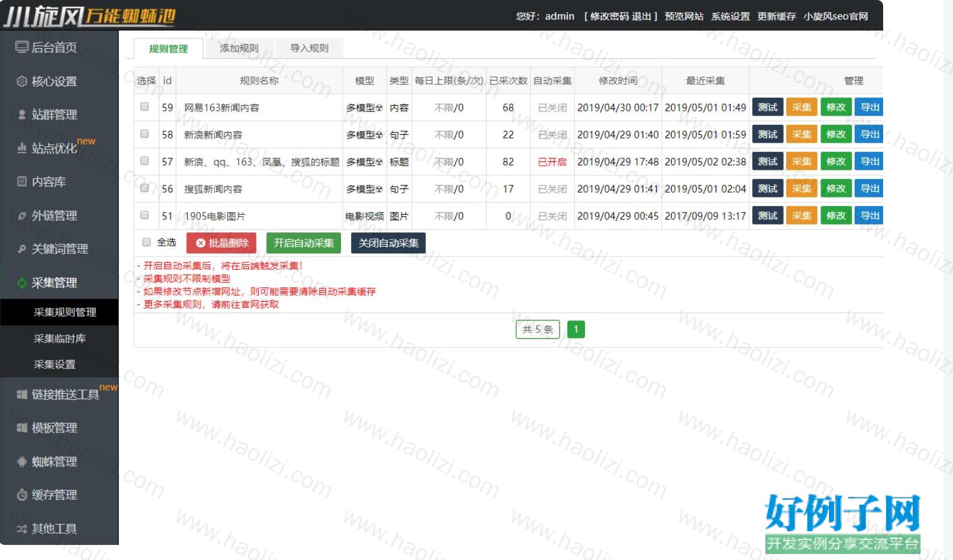The width and height of the screenshot is (953, 560).
Task: Click the 缓存管理 timer icon
Action: [x=22, y=495]
